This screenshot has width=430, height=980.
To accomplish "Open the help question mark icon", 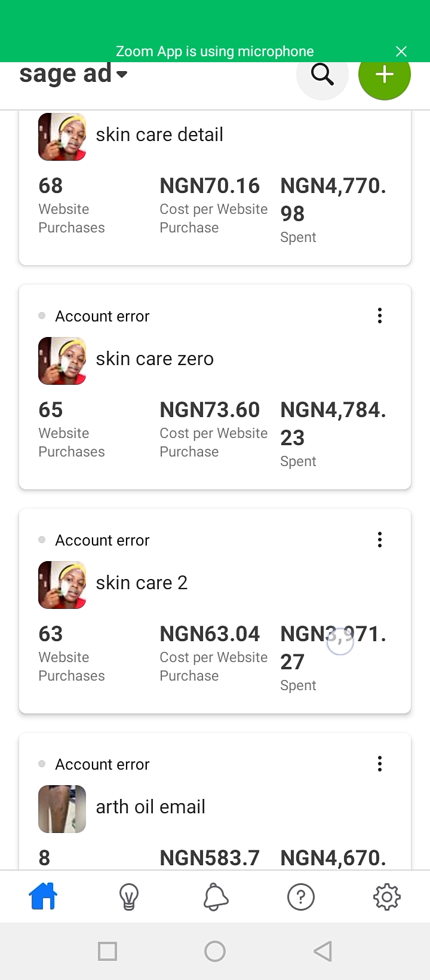I will [x=301, y=896].
